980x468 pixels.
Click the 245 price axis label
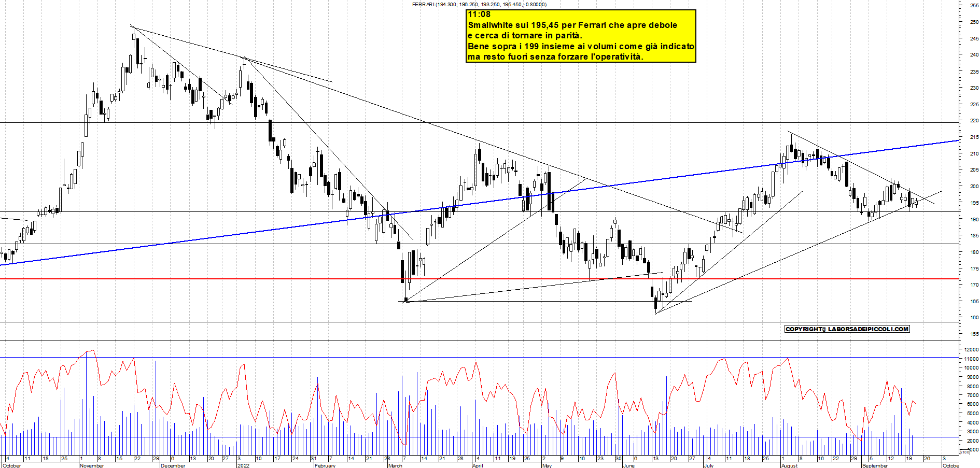click(974, 38)
